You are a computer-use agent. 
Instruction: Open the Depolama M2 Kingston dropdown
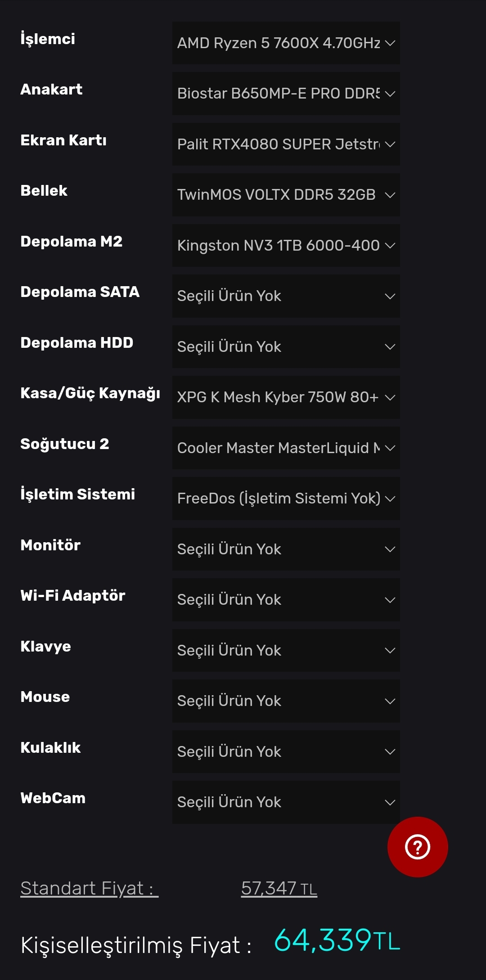(x=286, y=246)
